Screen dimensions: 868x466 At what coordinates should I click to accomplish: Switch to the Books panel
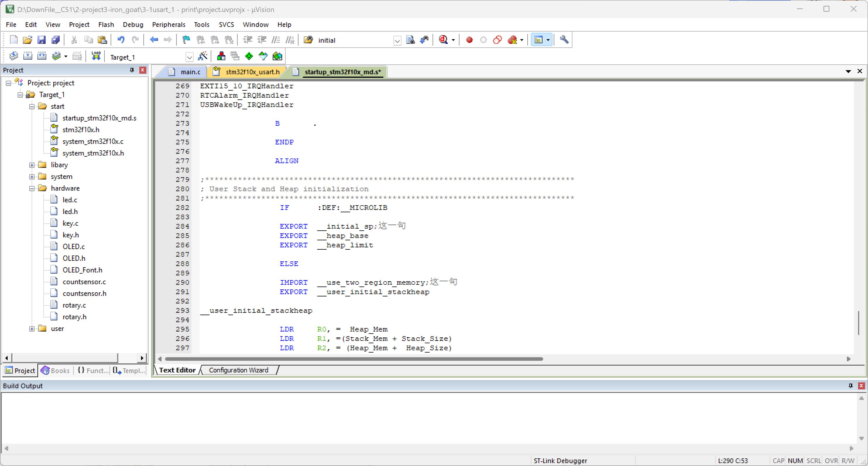pyautogui.click(x=55, y=370)
